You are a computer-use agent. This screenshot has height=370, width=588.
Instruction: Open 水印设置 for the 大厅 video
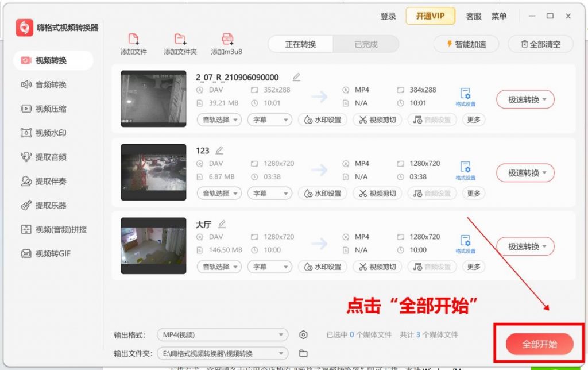[322, 267]
